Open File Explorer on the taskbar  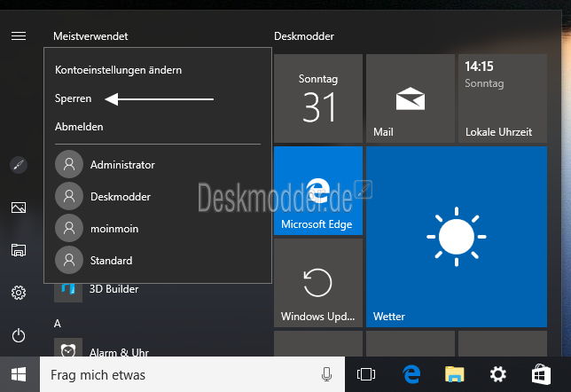pos(455,374)
